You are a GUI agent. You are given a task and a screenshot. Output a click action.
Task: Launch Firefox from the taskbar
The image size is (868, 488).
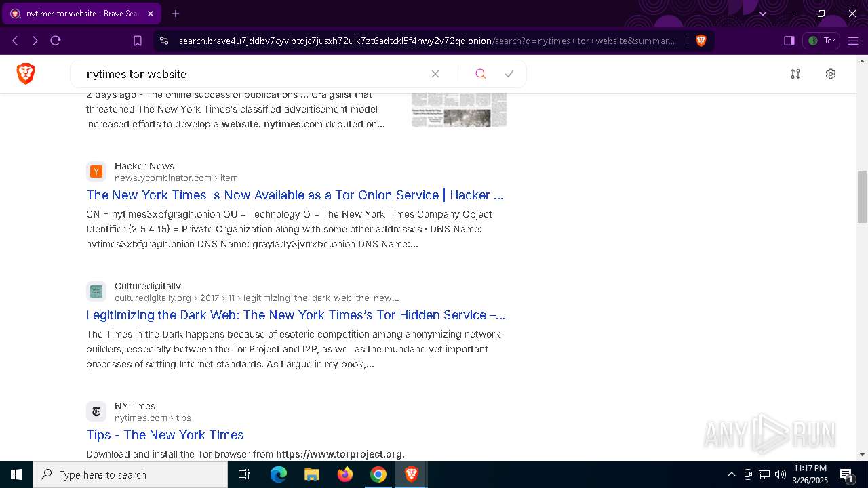click(x=345, y=474)
